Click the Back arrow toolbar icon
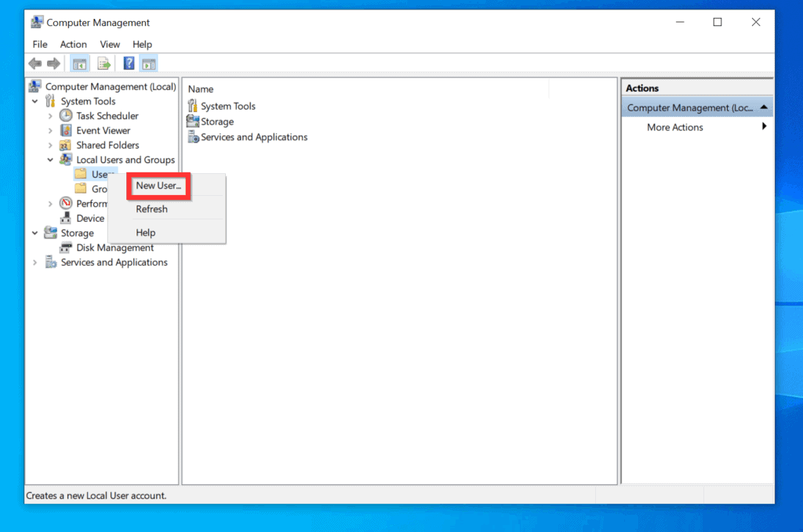 pos(35,63)
